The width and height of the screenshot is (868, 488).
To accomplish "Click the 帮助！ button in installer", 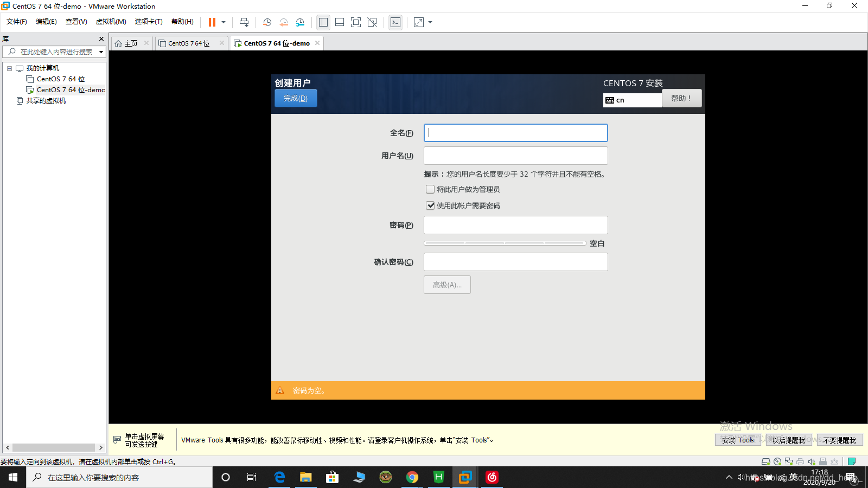I will click(x=681, y=98).
